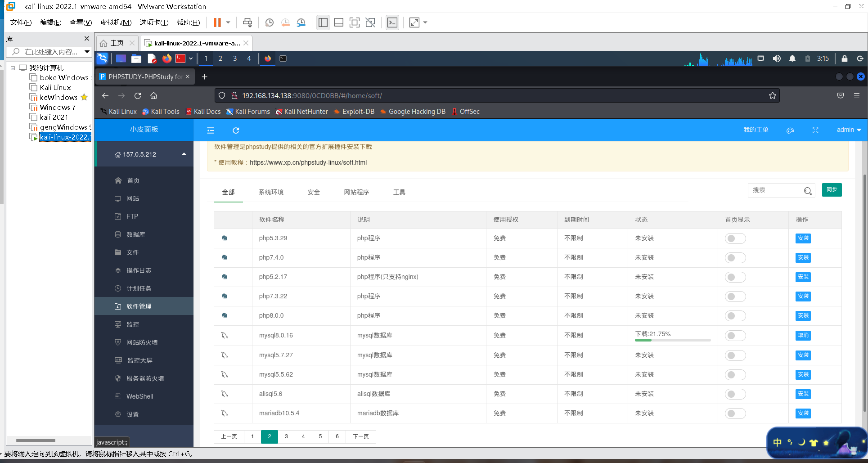Screen dimensions: 868x463
Task: Switch to Kali workspace 2
Action: [x=220, y=58]
